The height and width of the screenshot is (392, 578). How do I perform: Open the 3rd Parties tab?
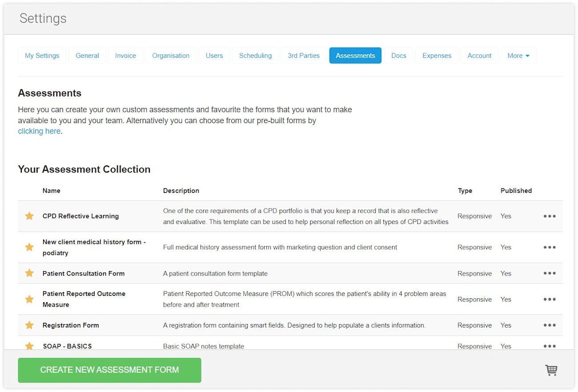(x=304, y=56)
